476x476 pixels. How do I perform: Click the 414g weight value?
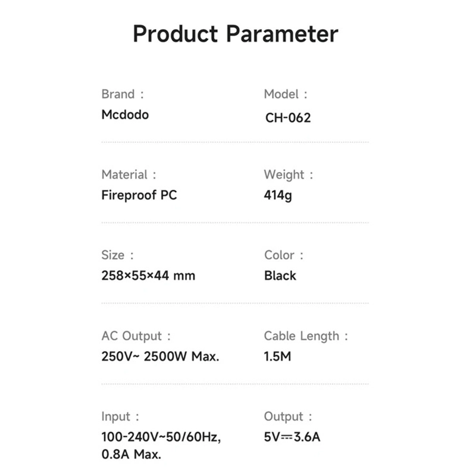tap(278, 196)
